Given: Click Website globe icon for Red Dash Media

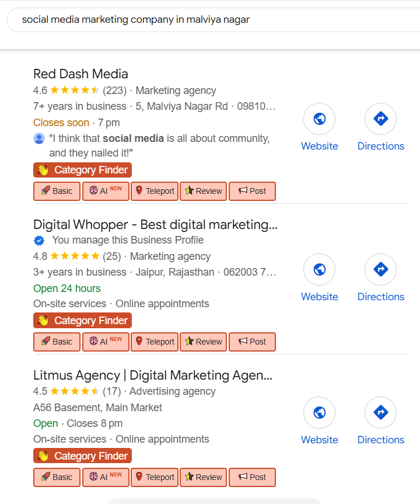Looking at the screenshot, I should coord(319,119).
